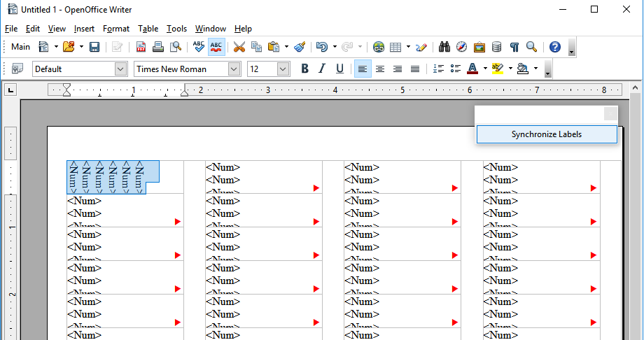Expand Font Color dropdown arrow
The image size is (644, 340).
click(x=486, y=69)
